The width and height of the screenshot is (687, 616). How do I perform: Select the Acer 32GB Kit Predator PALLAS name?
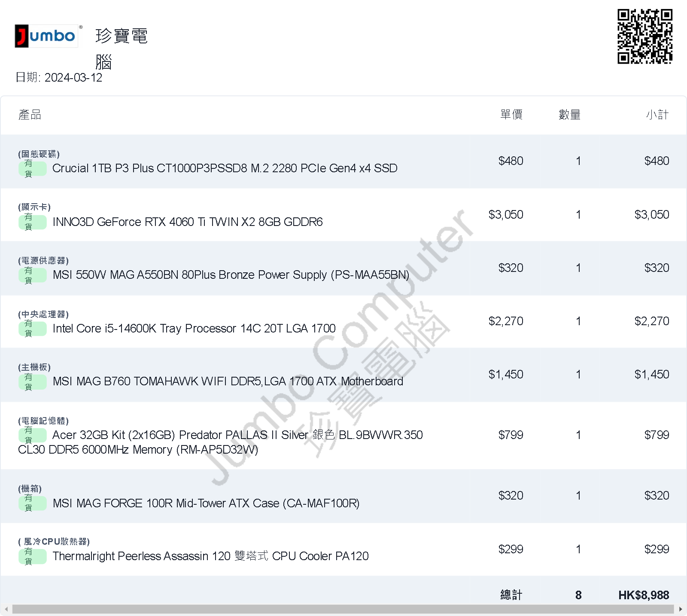220,442
